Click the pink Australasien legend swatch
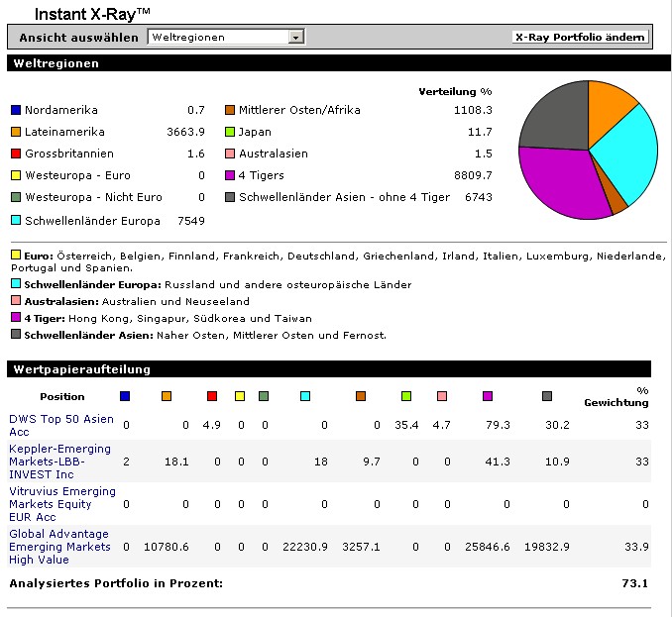Screen dimensions: 672x617 coord(230,154)
